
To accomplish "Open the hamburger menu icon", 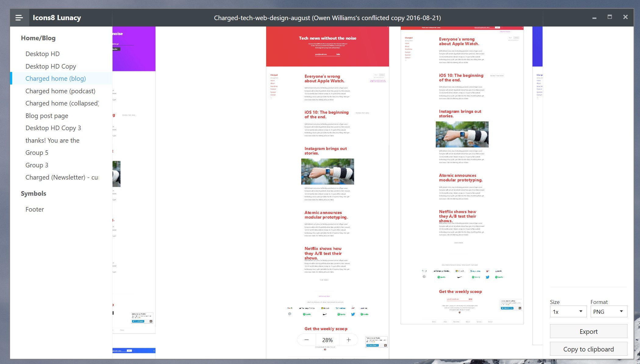I will [19, 18].
